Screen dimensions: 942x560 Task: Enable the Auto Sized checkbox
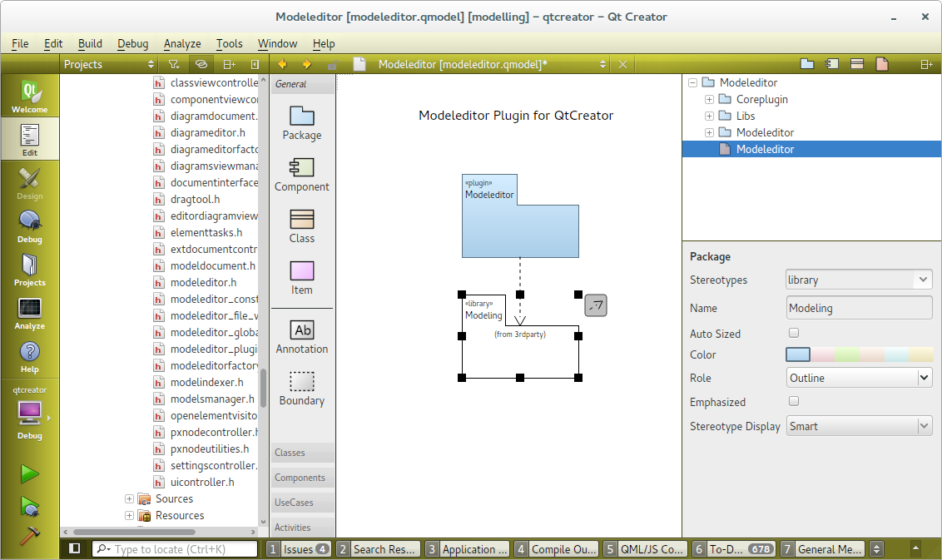click(x=794, y=333)
